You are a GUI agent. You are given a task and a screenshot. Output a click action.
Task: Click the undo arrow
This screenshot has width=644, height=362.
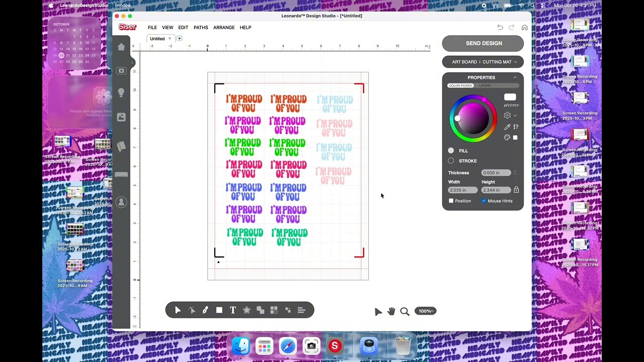(500, 27)
